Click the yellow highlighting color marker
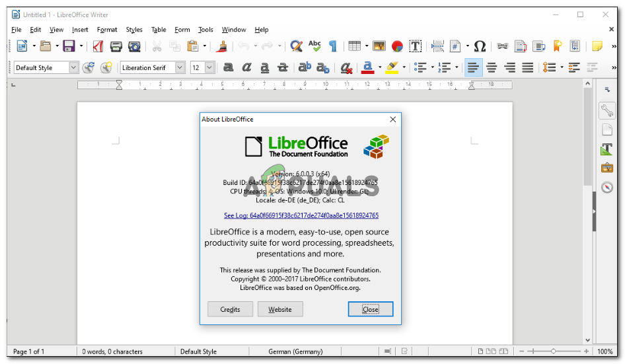The image size is (625, 364). pyautogui.click(x=392, y=68)
